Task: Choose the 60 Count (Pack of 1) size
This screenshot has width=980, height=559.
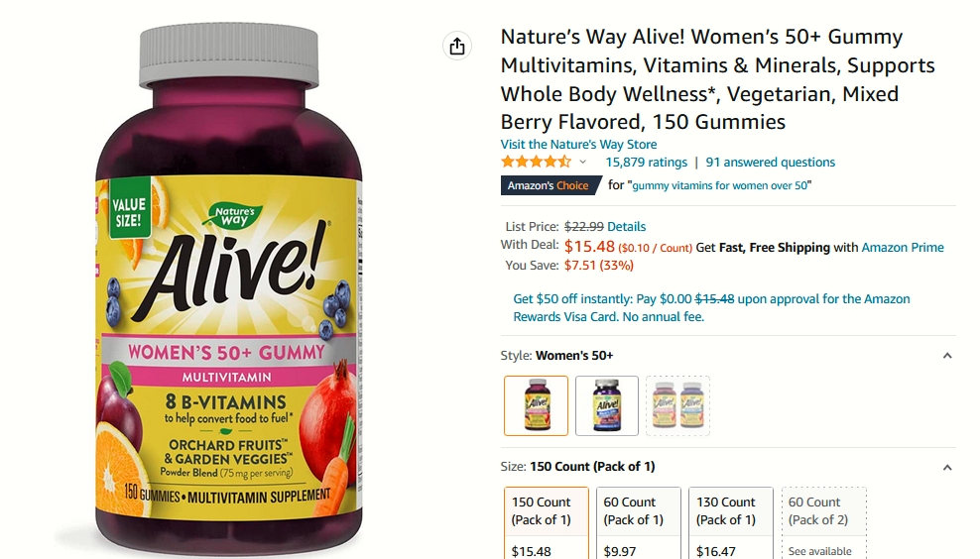Action: [638, 523]
